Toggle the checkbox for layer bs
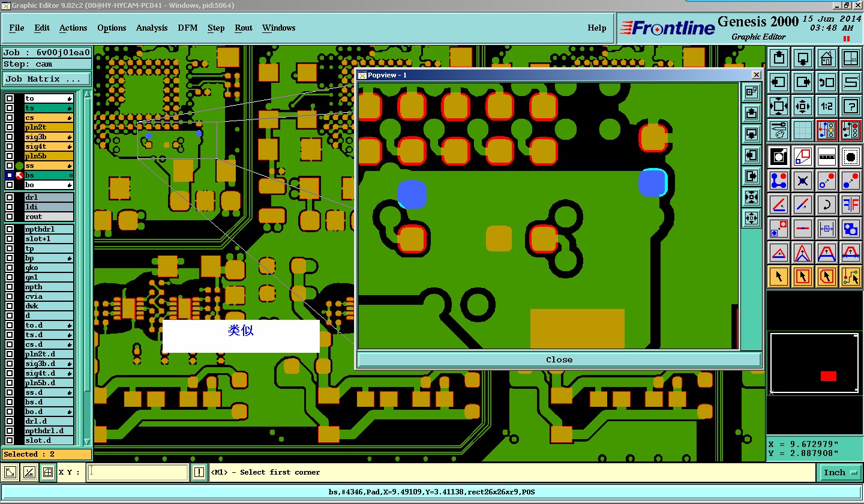 [x=10, y=175]
